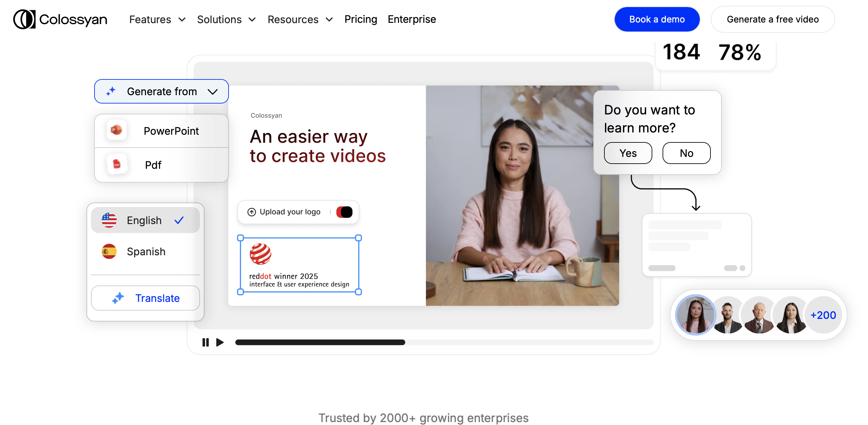
Task: Seek on the video progress bar
Action: point(444,342)
